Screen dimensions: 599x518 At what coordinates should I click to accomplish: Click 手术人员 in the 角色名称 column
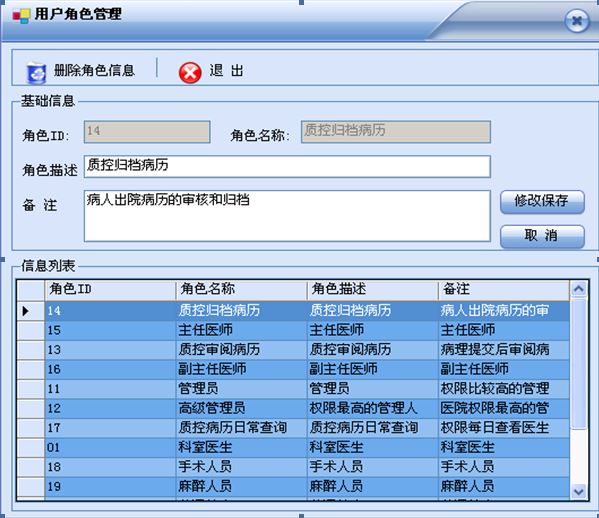(241, 467)
